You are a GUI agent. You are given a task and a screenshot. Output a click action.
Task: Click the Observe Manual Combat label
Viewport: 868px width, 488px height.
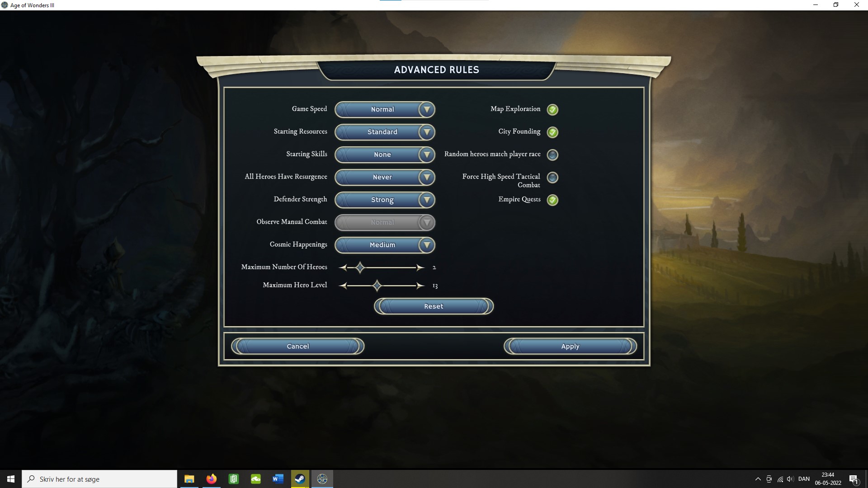pos(292,222)
